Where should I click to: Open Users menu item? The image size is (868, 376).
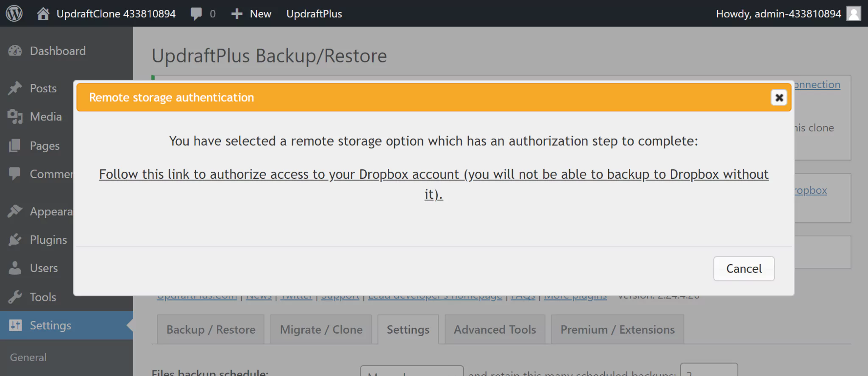pos(44,268)
